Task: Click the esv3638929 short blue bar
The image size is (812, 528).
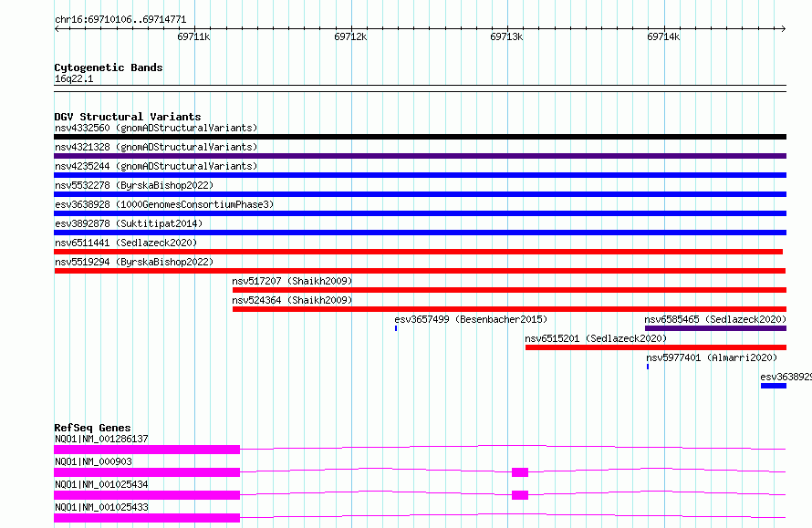Action: point(774,386)
